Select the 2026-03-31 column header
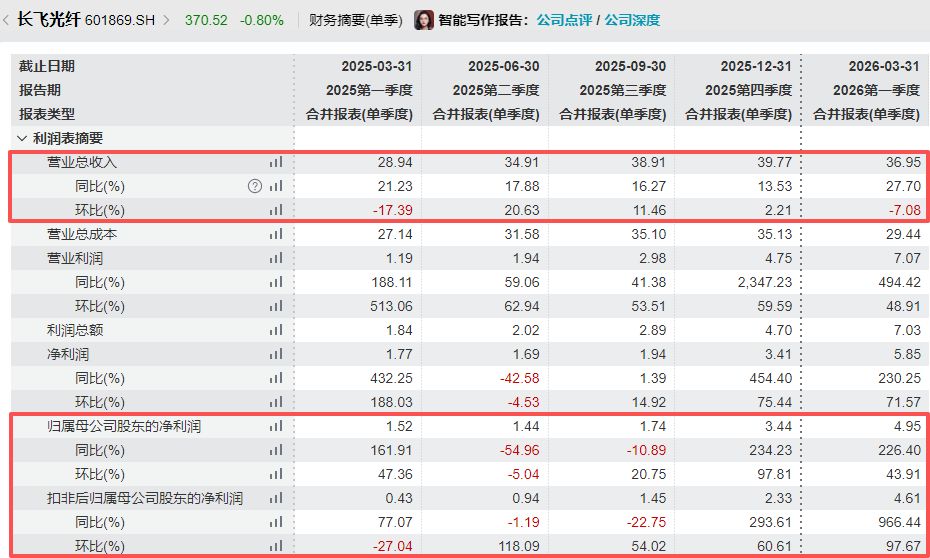930x558 pixels. point(883,66)
